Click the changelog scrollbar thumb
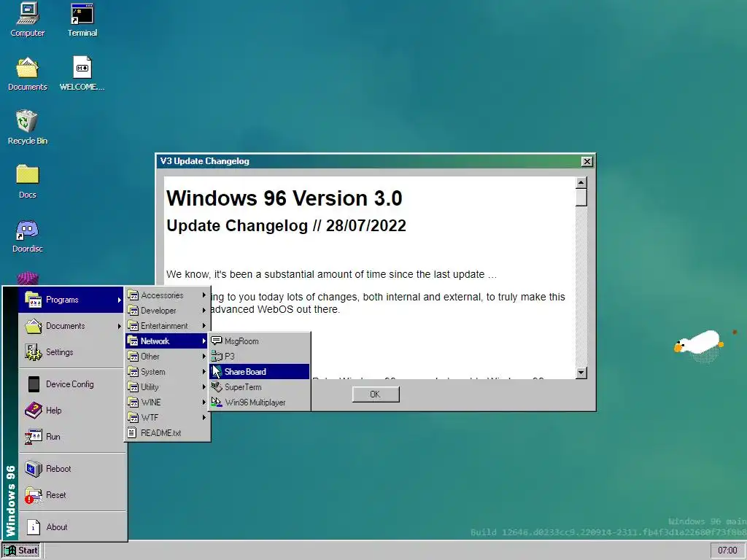Viewport: 747px width, 560px height. pyautogui.click(x=581, y=198)
